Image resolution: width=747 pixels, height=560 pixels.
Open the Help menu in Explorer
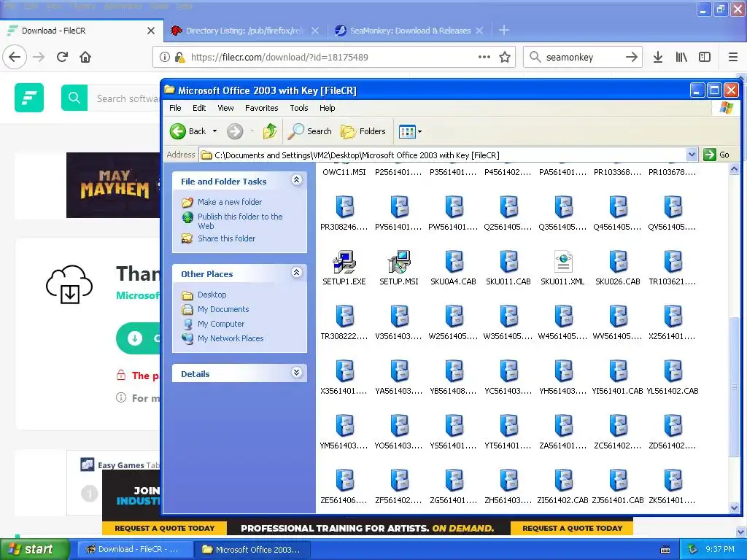pos(327,108)
